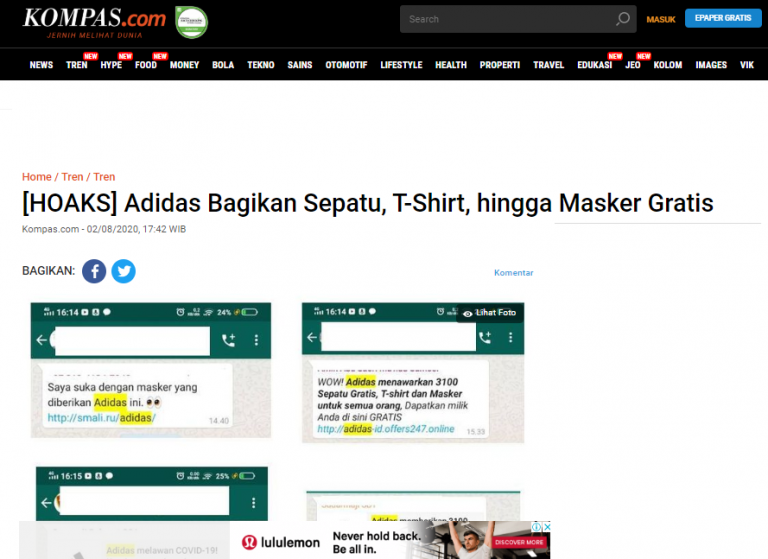Open the TRAVEL menu item

(549, 65)
